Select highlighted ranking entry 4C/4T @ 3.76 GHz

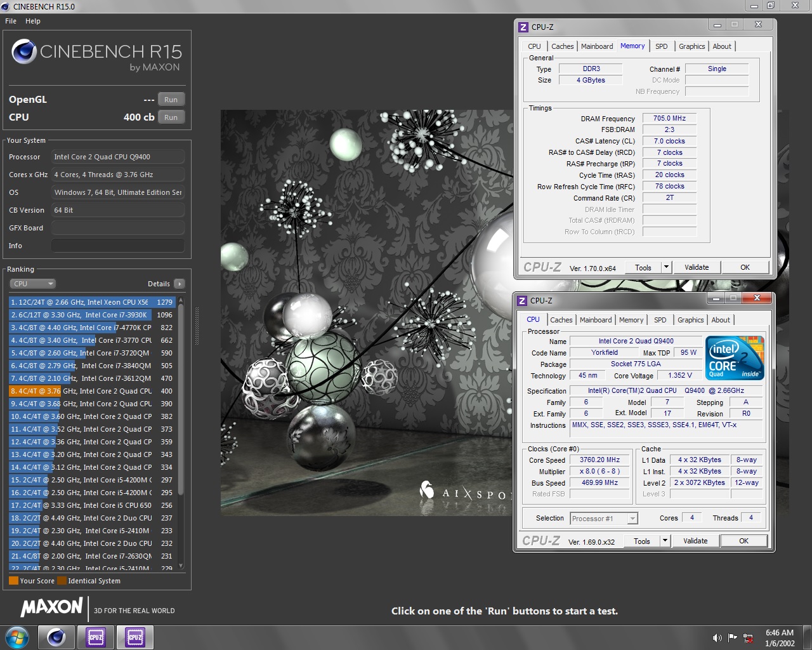click(x=91, y=391)
